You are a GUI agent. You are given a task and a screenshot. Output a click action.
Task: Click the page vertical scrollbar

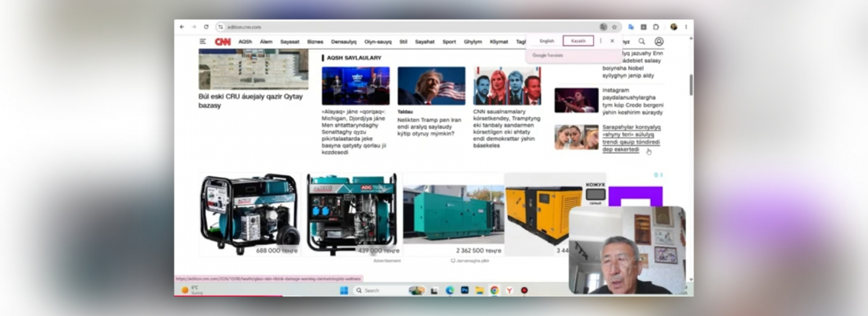[690, 84]
